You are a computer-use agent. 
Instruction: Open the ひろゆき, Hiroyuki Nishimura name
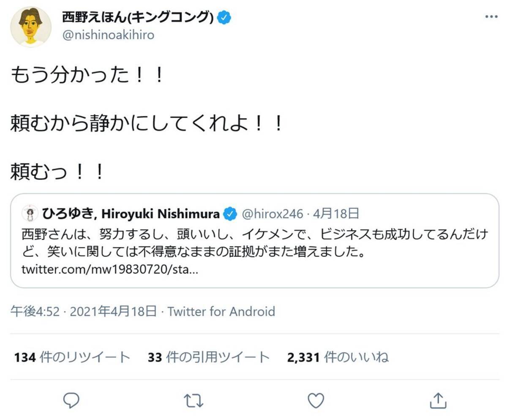point(131,214)
